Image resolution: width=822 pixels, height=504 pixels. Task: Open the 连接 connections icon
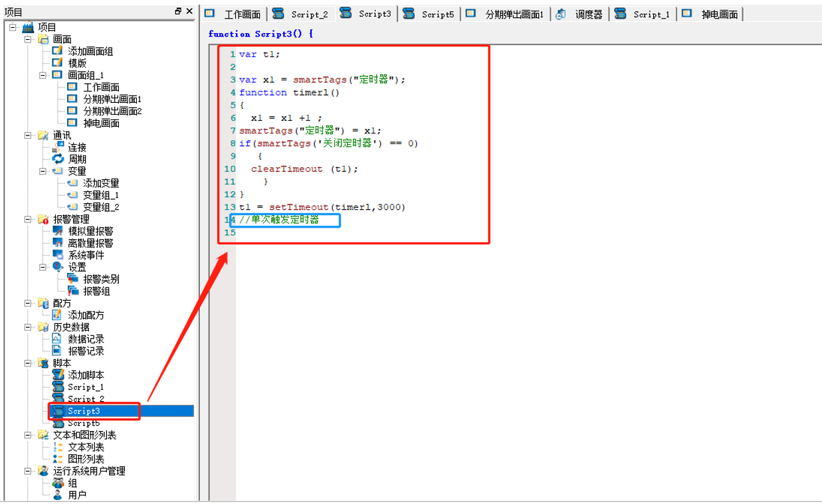click(58, 147)
